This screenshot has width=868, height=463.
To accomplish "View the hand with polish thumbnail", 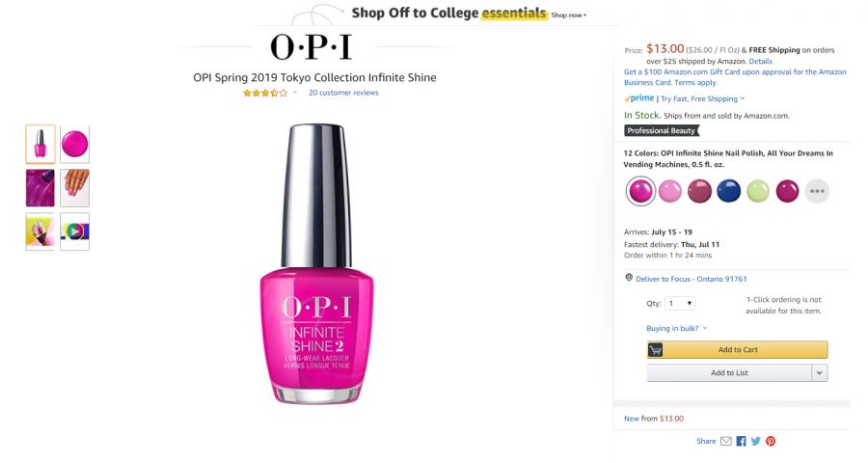I will (74, 188).
